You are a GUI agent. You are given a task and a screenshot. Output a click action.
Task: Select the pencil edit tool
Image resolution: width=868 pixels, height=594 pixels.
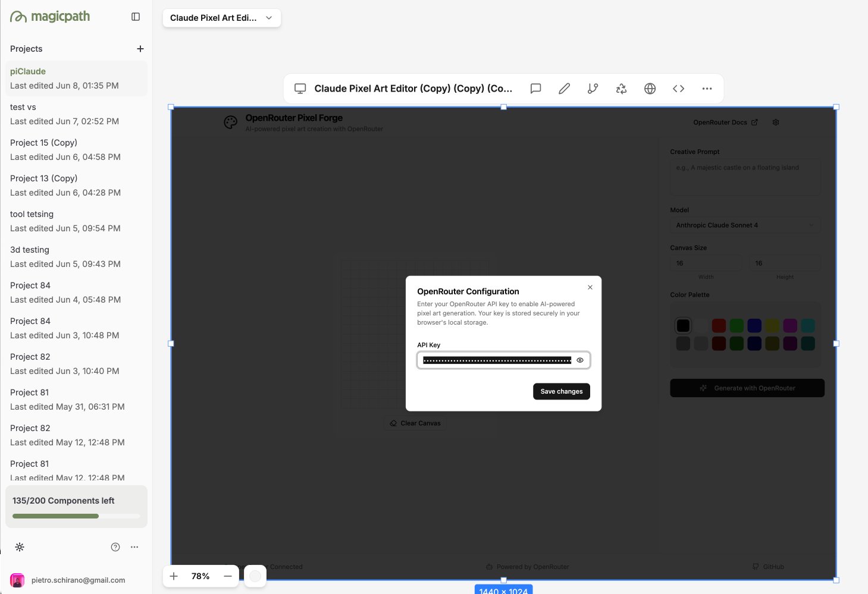(x=564, y=89)
